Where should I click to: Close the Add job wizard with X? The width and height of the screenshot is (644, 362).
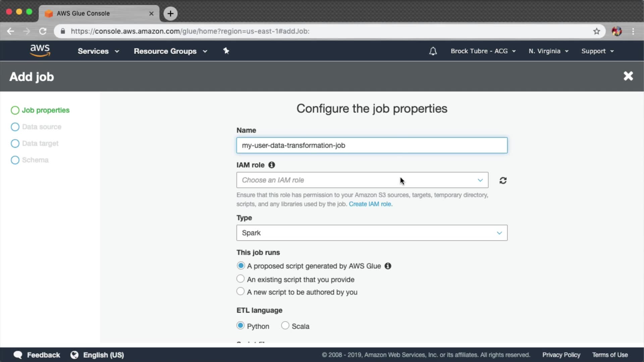[x=628, y=76]
